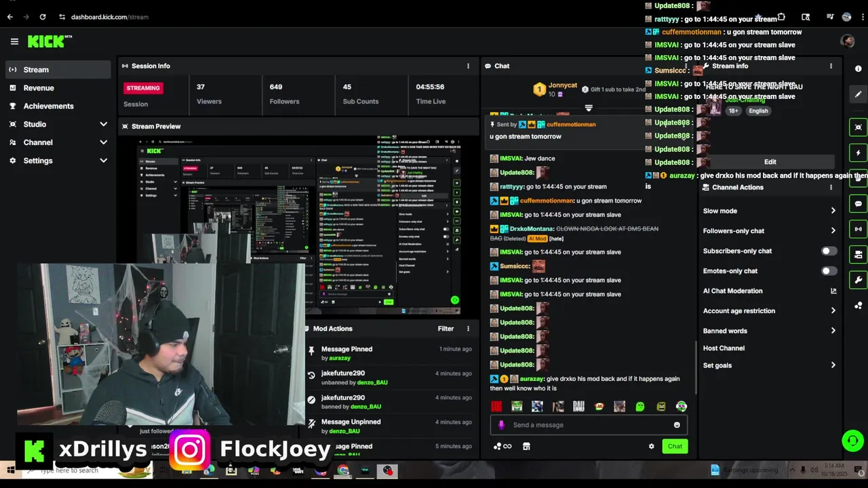
Task: Insert the BAU emote
Action: [x=578, y=407]
